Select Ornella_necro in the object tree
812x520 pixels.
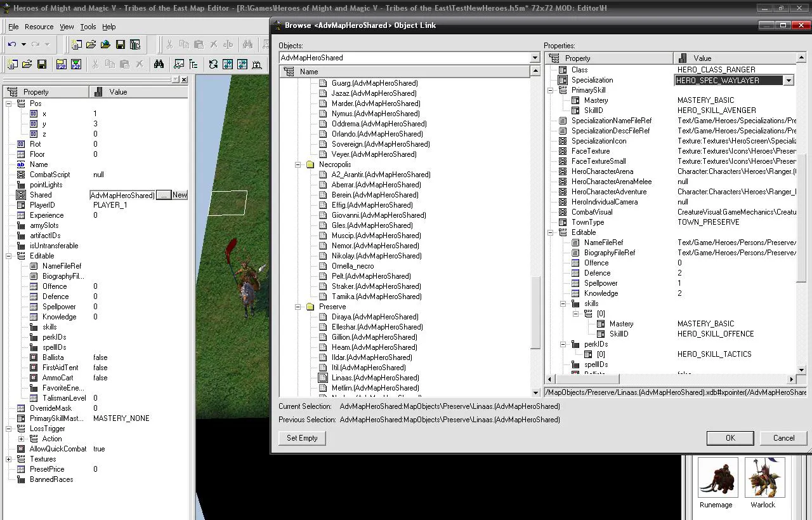353,266
